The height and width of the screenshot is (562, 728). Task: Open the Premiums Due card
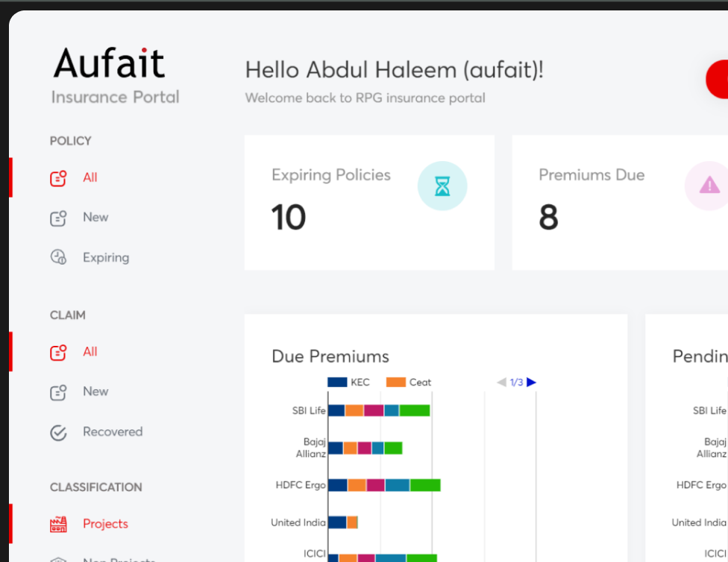619,202
